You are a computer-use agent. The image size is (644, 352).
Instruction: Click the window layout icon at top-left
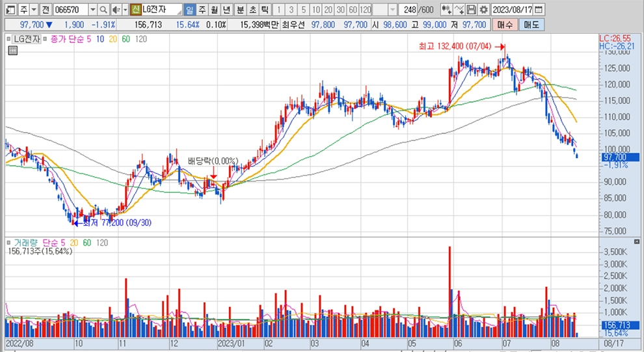pyautogui.click(x=9, y=10)
